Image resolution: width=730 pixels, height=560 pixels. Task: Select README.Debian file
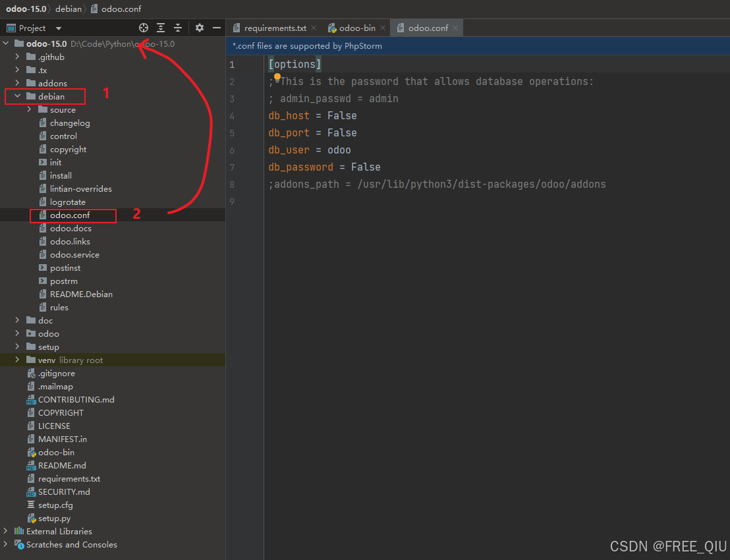tap(81, 294)
